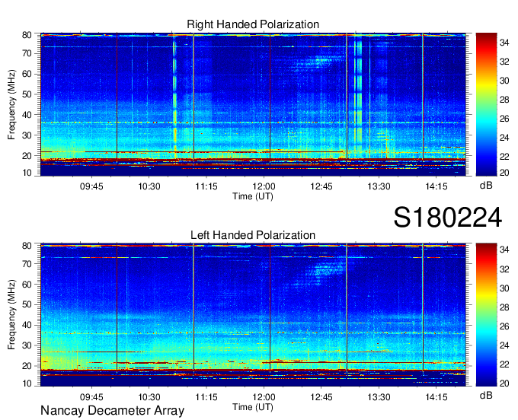Click 22 value on Left Handed color bar
This screenshot has height=420, width=518.
pyautogui.click(x=504, y=364)
